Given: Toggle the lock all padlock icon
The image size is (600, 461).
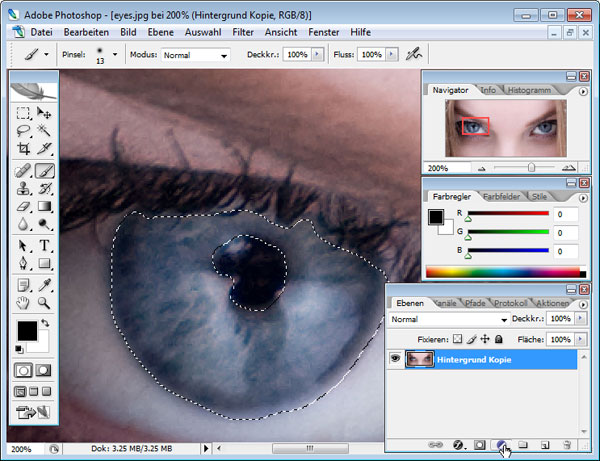Looking at the screenshot, I should 498,340.
